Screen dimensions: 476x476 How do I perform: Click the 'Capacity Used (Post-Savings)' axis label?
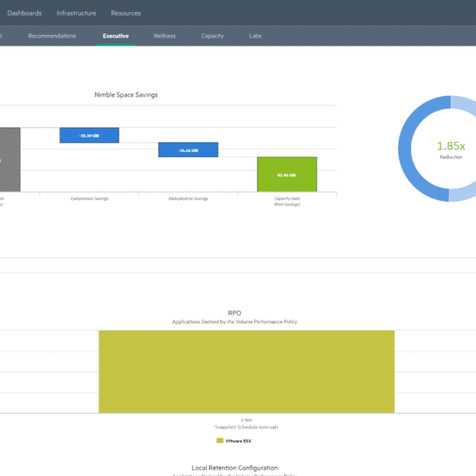tap(287, 201)
